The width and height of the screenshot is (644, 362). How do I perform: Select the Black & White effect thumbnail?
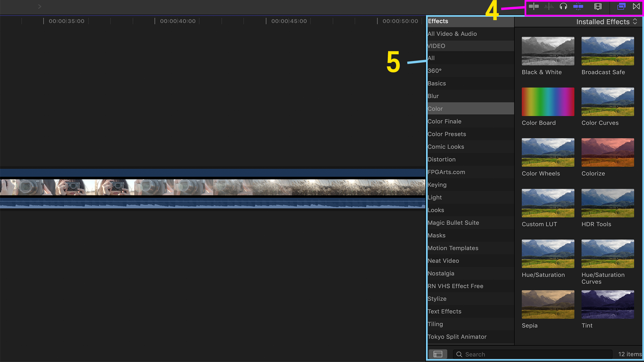coord(548,51)
